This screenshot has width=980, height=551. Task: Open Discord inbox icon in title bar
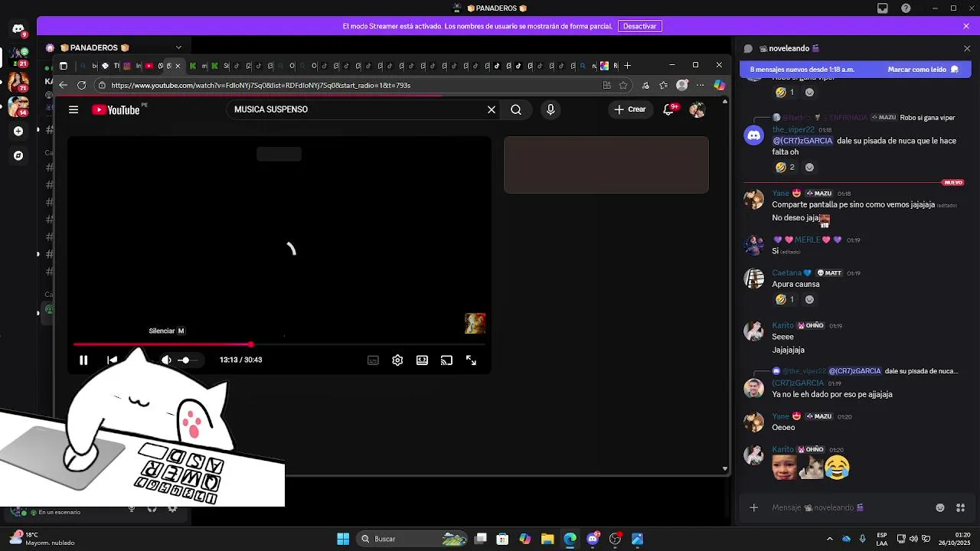[x=883, y=8]
